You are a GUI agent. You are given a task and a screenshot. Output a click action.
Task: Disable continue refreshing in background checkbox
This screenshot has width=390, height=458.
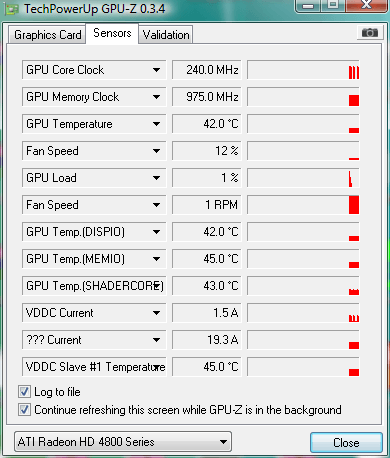pos(24,410)
